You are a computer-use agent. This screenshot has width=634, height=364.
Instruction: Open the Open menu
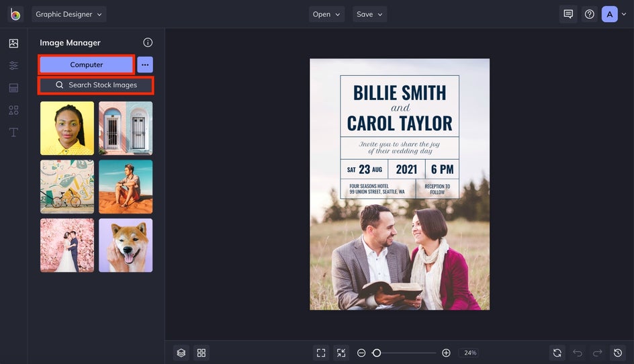[x=326, y=14]
